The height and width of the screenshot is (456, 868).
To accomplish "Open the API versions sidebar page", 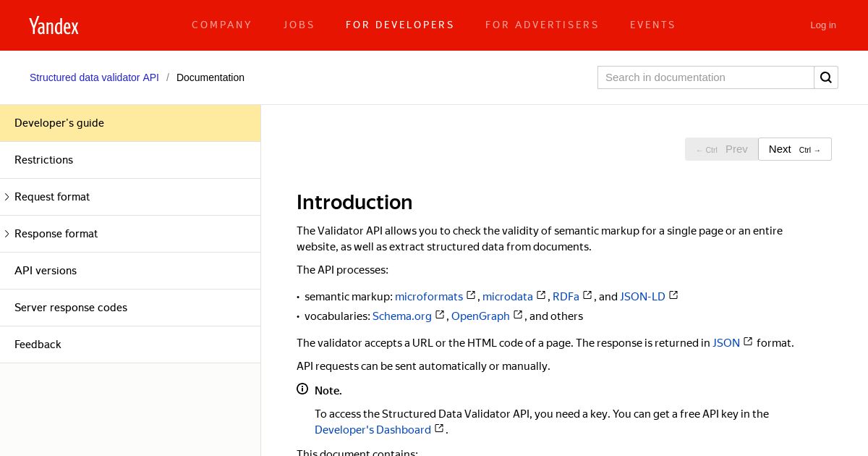I will (130, 271).
